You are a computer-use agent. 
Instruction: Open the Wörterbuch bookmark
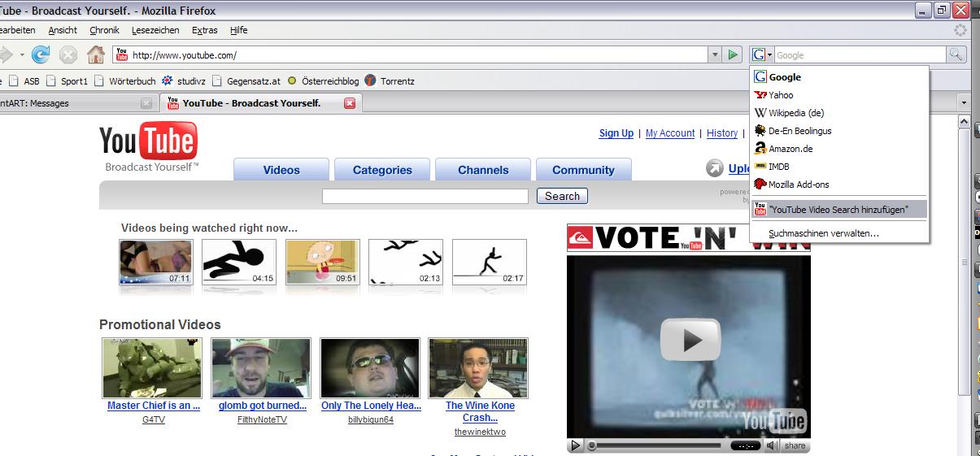pos(125,81)
